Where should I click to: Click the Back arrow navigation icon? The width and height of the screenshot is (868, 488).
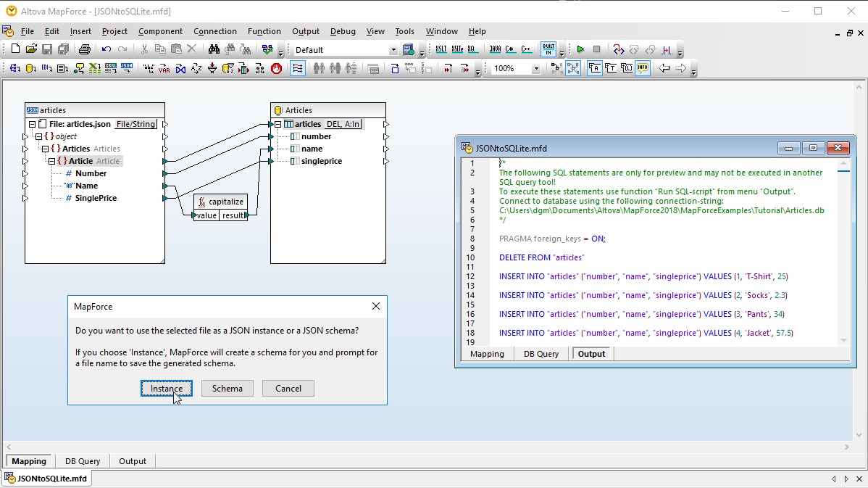point(664,68)
